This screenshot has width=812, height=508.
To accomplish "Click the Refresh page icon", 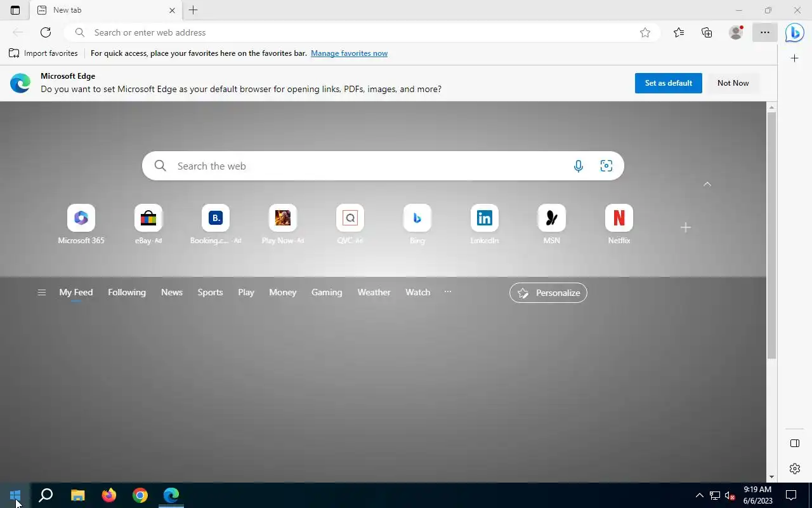I will [x=46, y=32].
